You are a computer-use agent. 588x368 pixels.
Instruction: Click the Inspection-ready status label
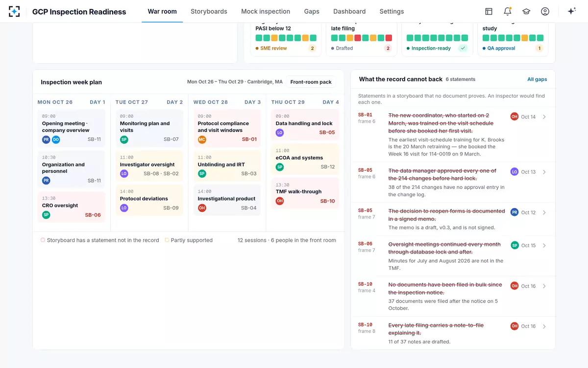pos(429,48)
